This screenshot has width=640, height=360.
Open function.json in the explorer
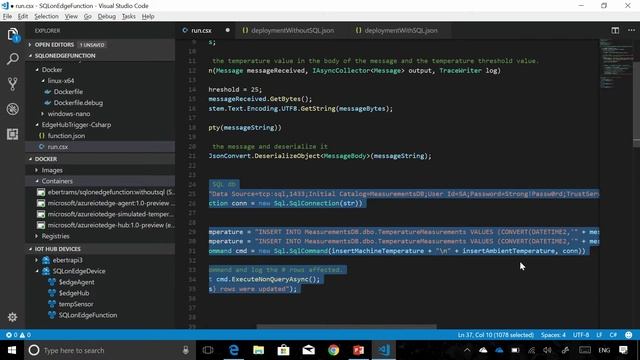(66, 136)
